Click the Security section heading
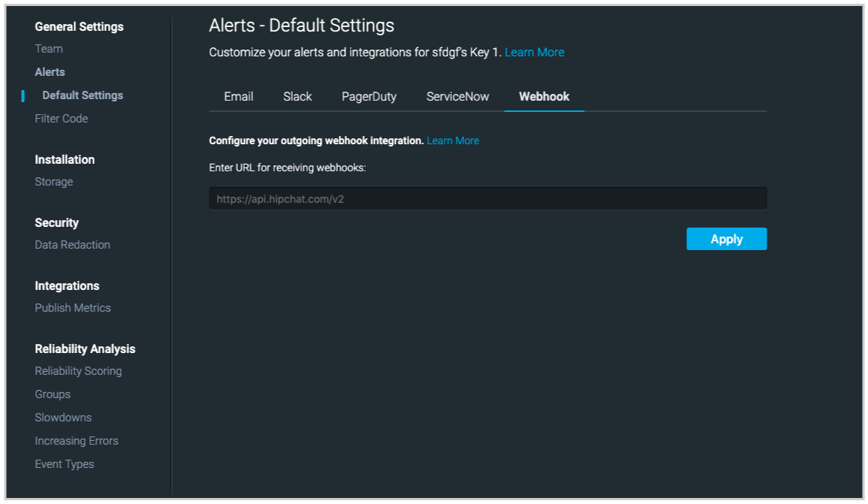868x504 pixels. click(x=56, y=222)
